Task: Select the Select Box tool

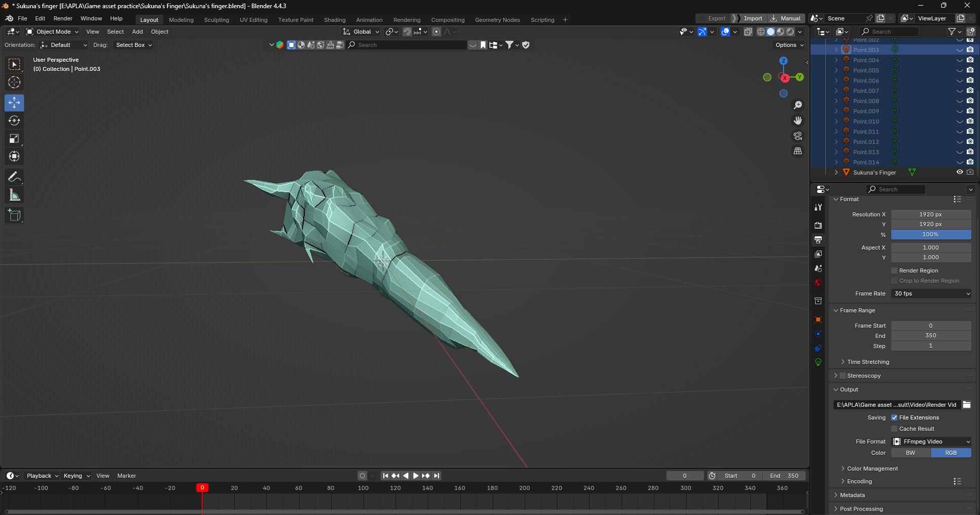Action: pyautogui.click(x=14, y=64)
